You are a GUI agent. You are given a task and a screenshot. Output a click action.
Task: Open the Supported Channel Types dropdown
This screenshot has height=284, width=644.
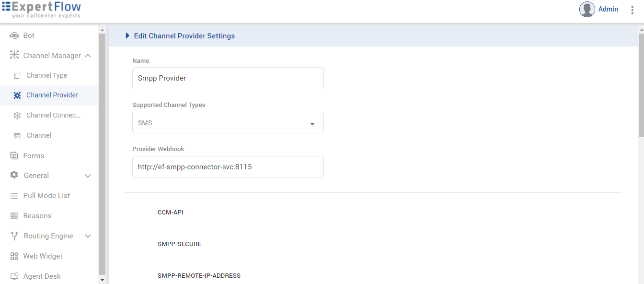(x=312, y=123)
